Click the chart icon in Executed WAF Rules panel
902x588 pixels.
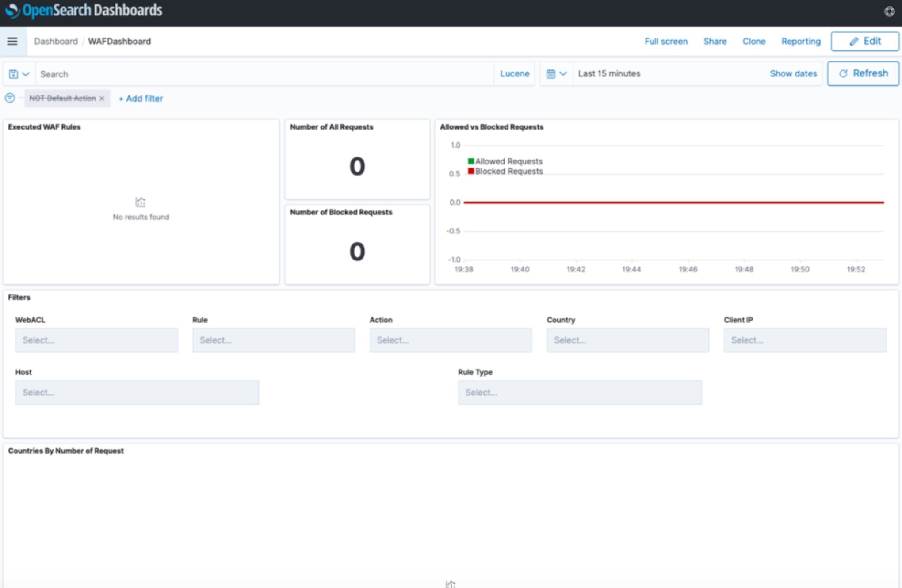[x=141, y=202]
